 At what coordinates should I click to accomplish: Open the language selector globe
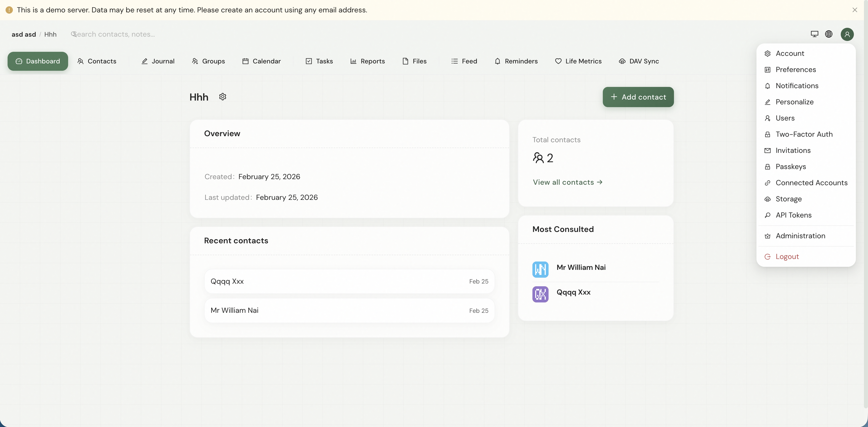click(x=829, y=34)
